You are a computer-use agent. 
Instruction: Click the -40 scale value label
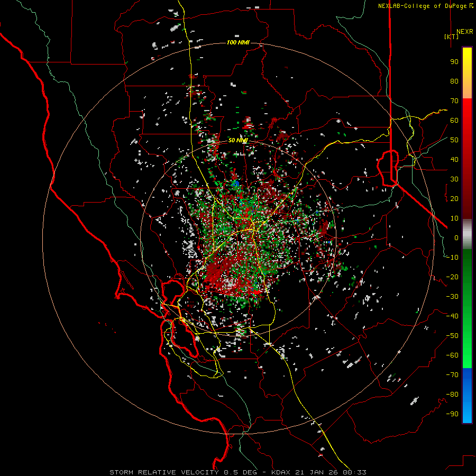pos(452,316)
